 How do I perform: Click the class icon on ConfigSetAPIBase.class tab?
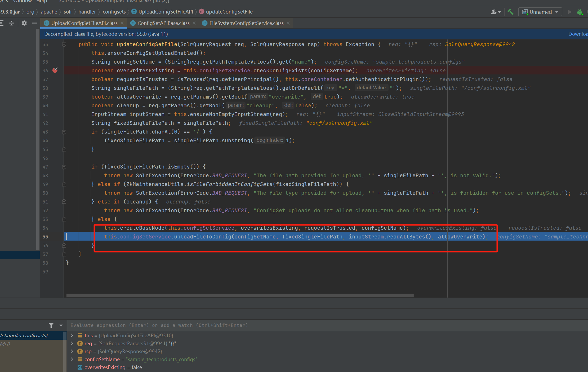click(133, 23)
